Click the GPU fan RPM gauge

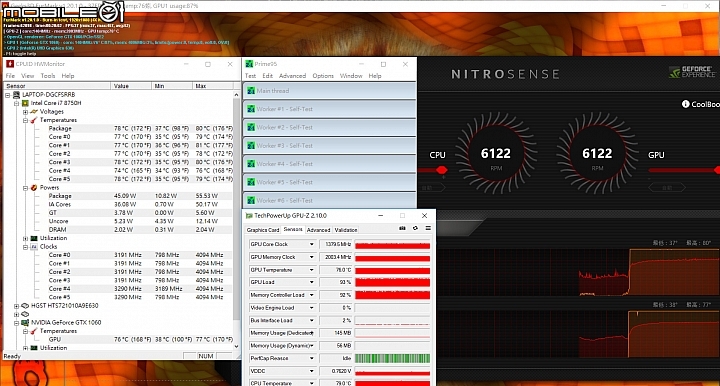coord(597,154)
